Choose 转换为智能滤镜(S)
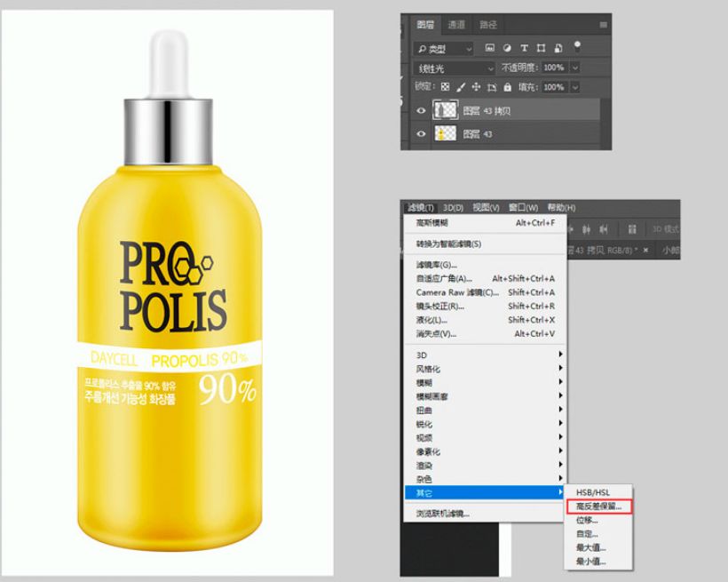This screenshot has height=582, width=728. 485,244
